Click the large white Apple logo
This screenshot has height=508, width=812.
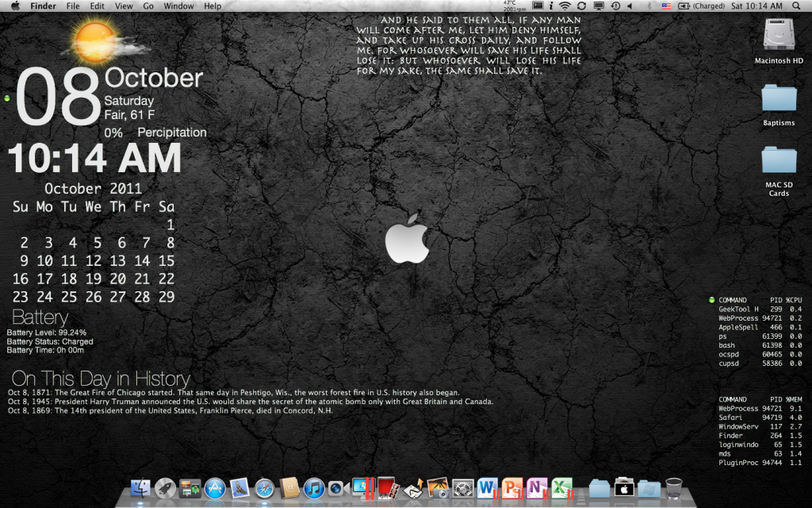point(408,238)
